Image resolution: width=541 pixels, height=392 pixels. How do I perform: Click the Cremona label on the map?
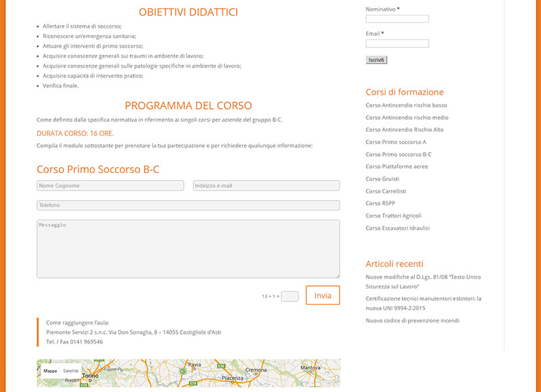click(x=256, y=370)
